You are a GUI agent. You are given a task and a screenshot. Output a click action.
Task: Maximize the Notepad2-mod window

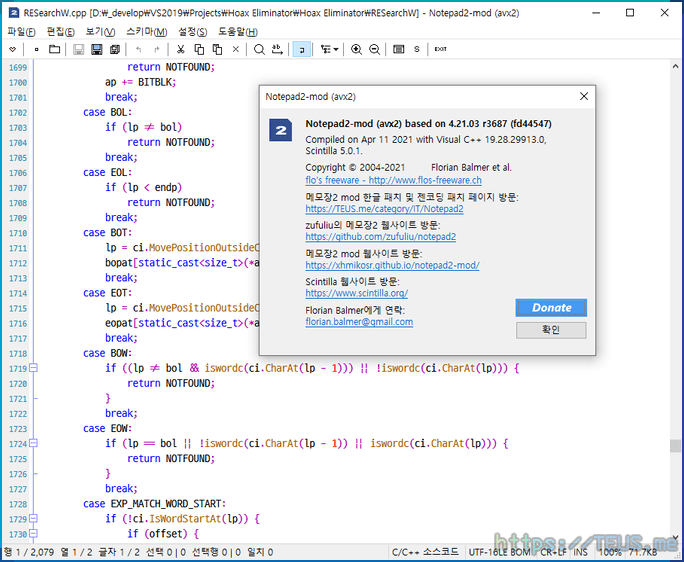[x=630, y=13]
